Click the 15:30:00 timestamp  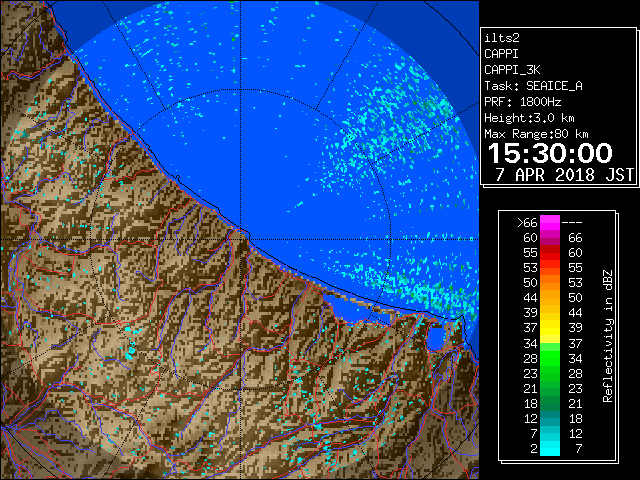550,153
